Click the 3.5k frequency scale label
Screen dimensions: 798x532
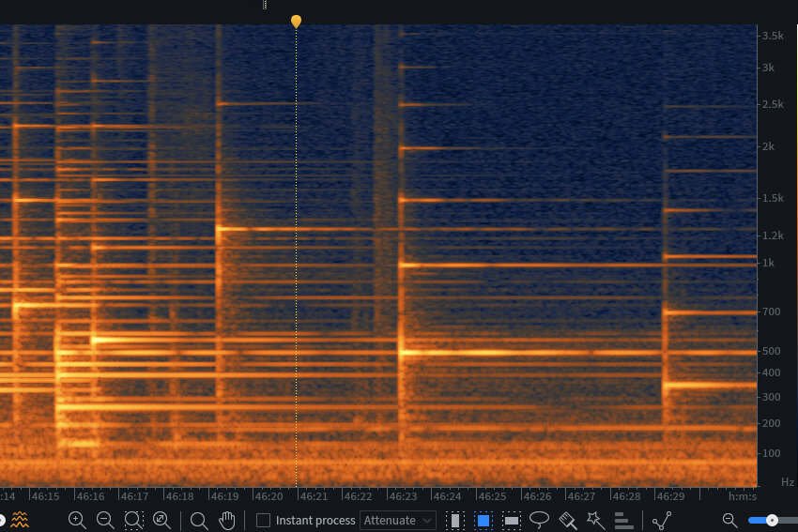click(x=773, y=36)
